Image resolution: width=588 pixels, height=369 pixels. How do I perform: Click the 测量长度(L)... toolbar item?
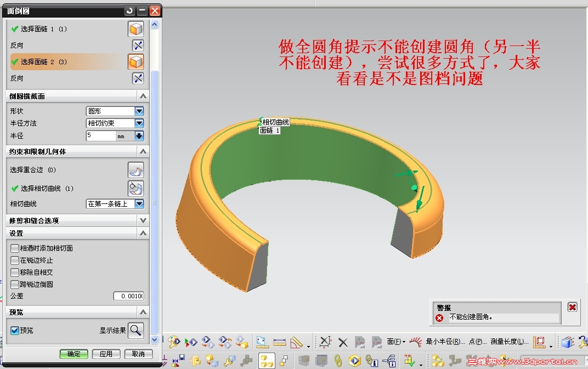509,342
